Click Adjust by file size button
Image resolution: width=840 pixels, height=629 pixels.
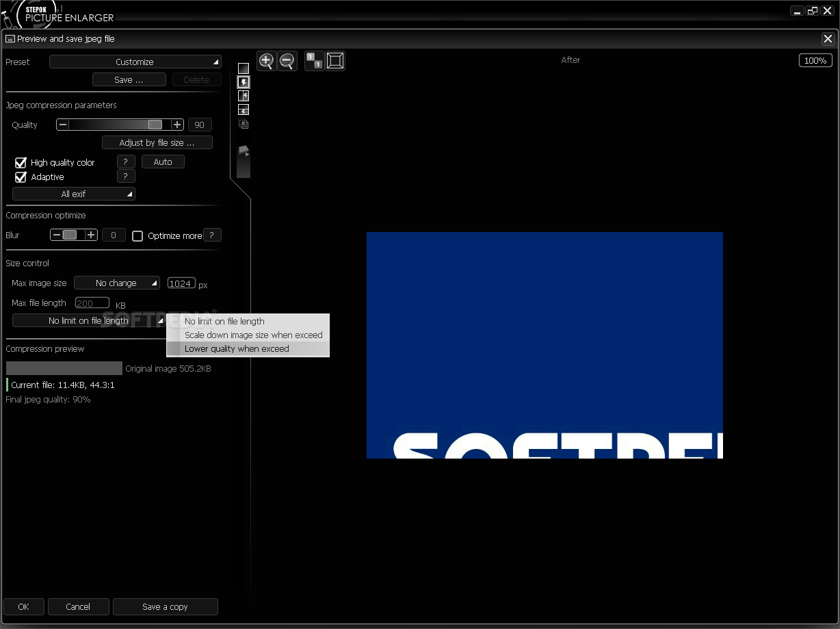tap(157, 142)
